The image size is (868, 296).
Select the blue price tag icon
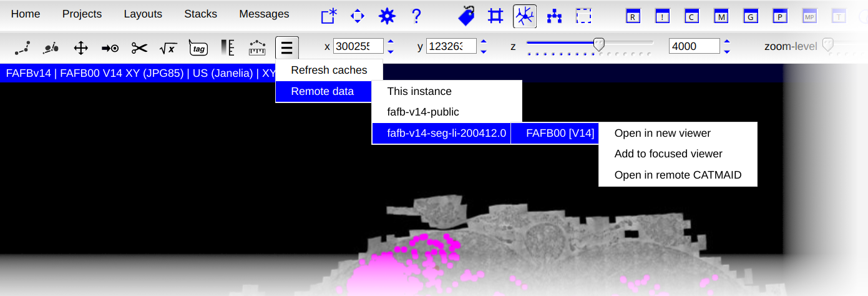(466, 16)
